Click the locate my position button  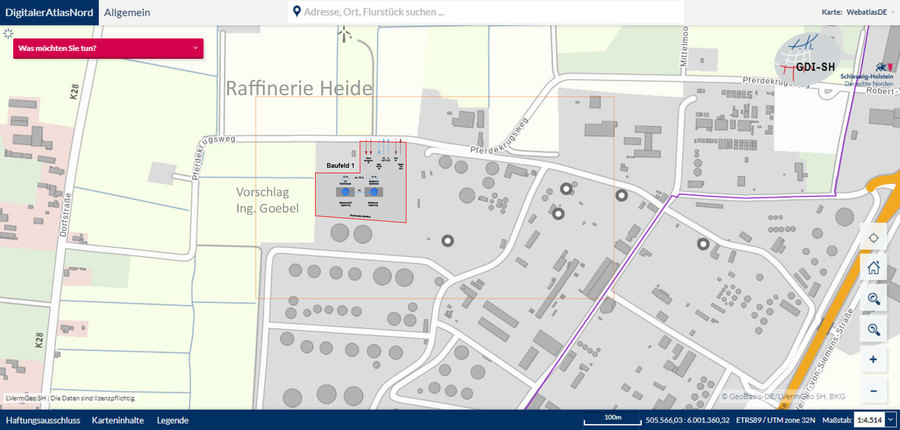[873, 237]
